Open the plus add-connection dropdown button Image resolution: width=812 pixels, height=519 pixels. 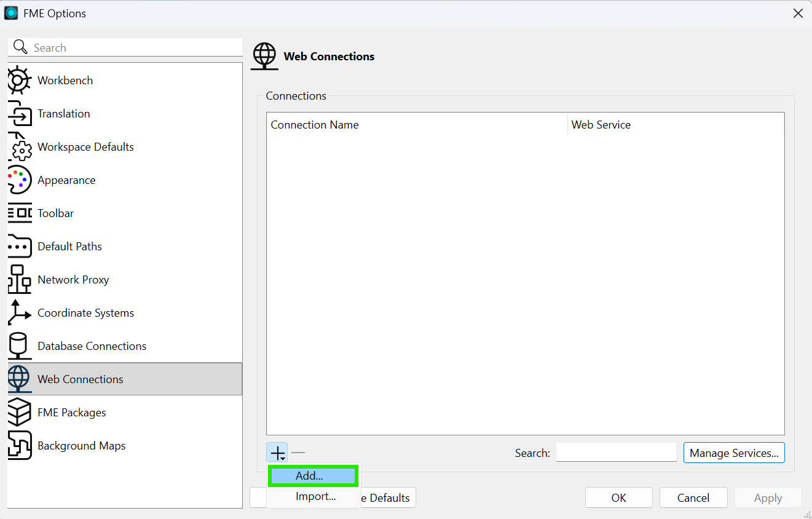point(277,453)
